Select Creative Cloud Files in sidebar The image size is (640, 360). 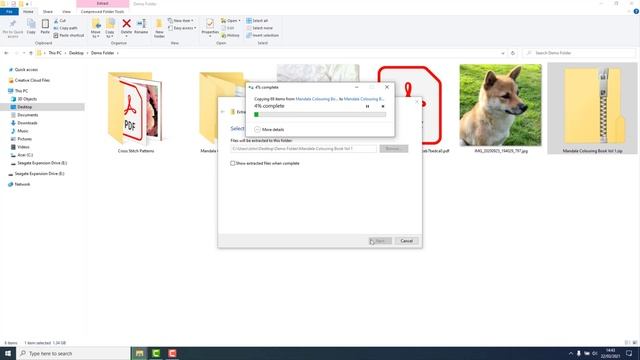(x=32, y=80)
